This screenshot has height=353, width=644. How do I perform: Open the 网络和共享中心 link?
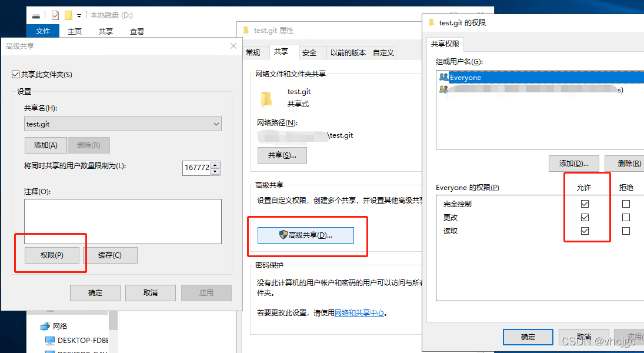pyautogui.click(x=359, y=313)
